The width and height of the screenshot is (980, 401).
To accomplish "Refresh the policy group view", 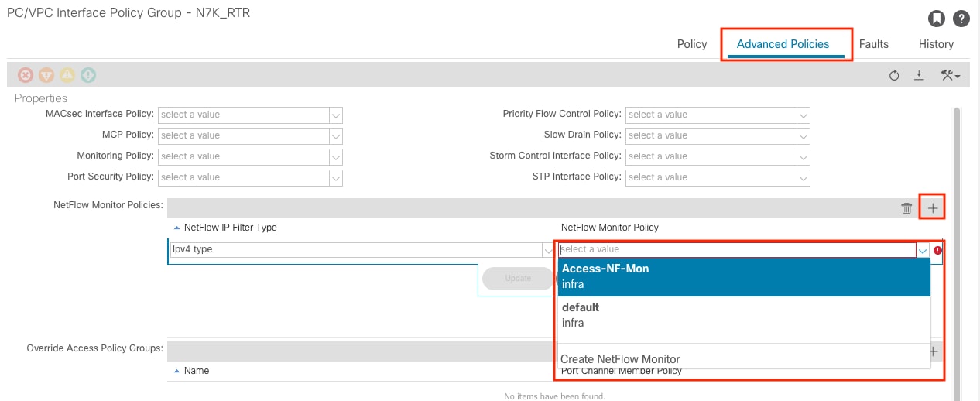I will pos(894,75).
